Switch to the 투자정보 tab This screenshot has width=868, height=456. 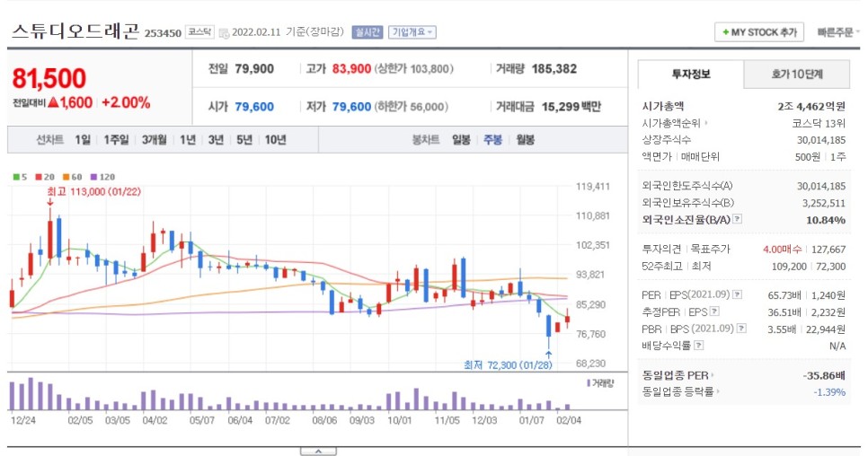coord(691,75)
